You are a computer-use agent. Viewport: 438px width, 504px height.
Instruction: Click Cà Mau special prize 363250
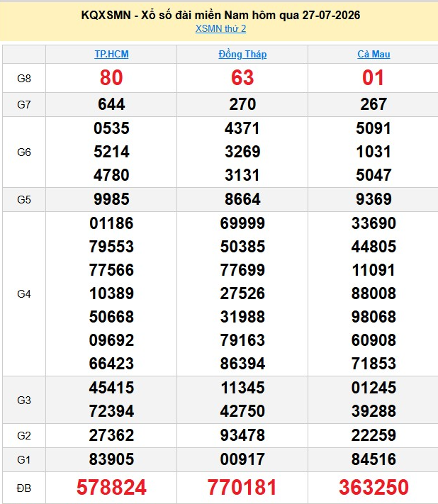coord(374,487)
